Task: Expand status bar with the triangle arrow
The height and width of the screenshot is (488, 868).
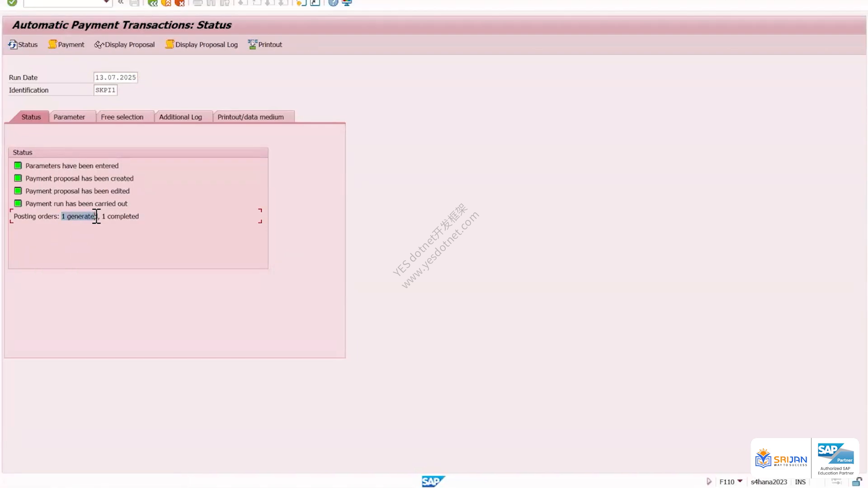Action: 709,482
